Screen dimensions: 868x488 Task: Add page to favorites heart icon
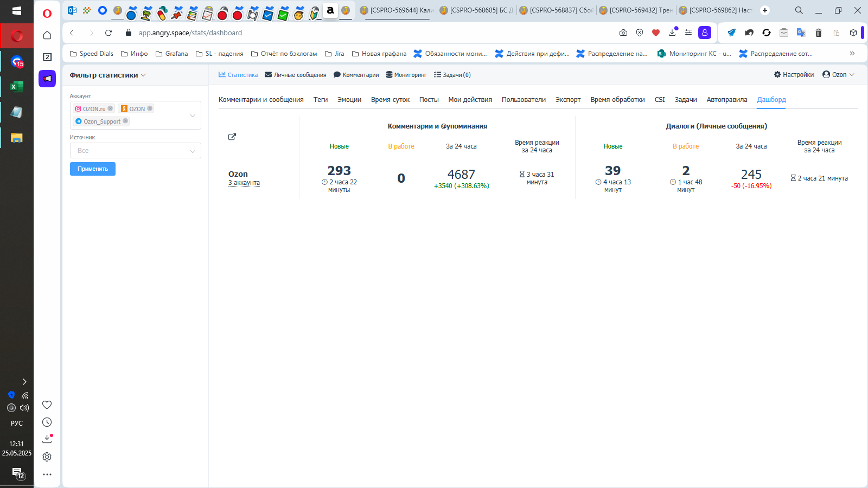tap(656, 33)
